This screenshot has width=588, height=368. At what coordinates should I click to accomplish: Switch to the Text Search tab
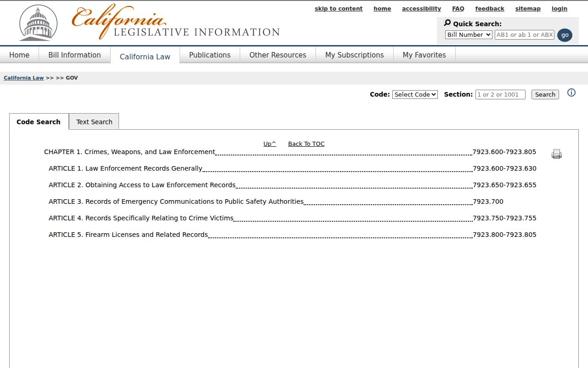click(x=94, y=121)
